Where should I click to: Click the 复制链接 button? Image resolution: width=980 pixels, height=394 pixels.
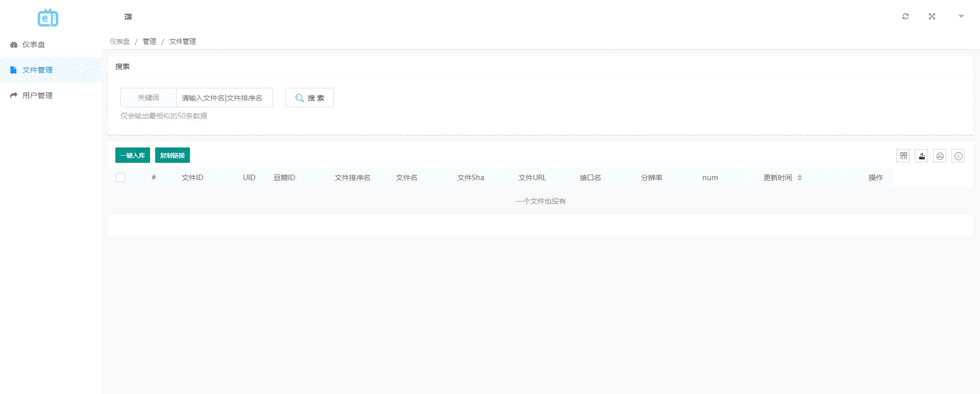coord(173,155)
